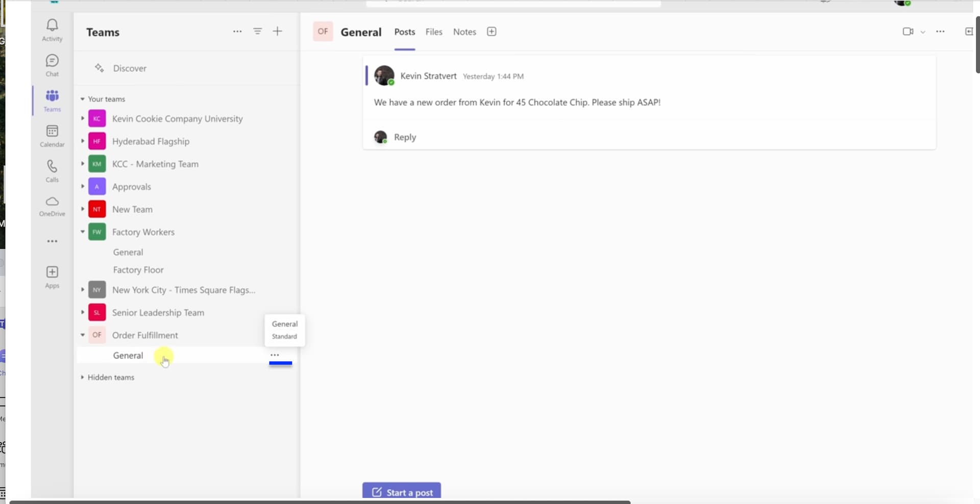Click Kevin Stratvert's name on the post
The height and width of the screenshot is (504, 980).
tap(428, 76)
